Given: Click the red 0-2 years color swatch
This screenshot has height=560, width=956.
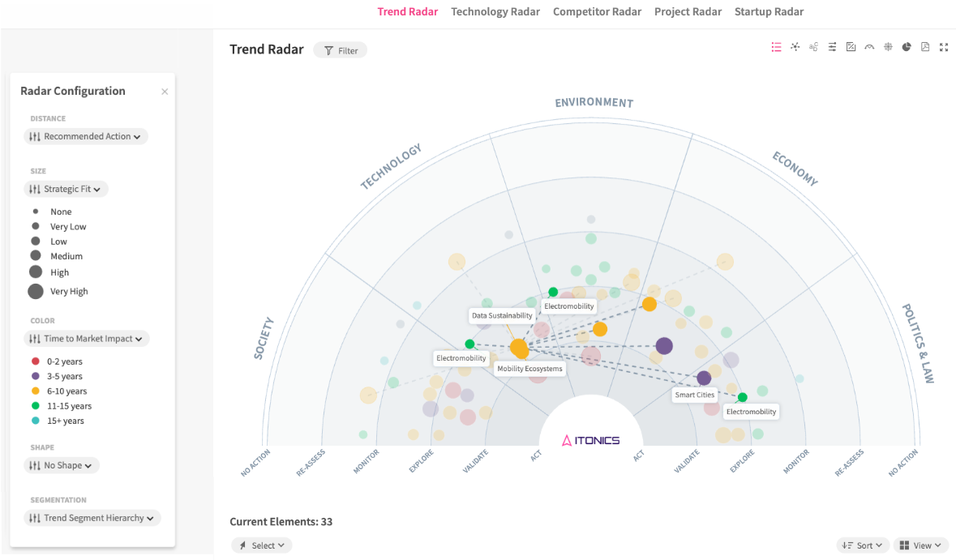Looking at the screenshot, I should [35, 361].
